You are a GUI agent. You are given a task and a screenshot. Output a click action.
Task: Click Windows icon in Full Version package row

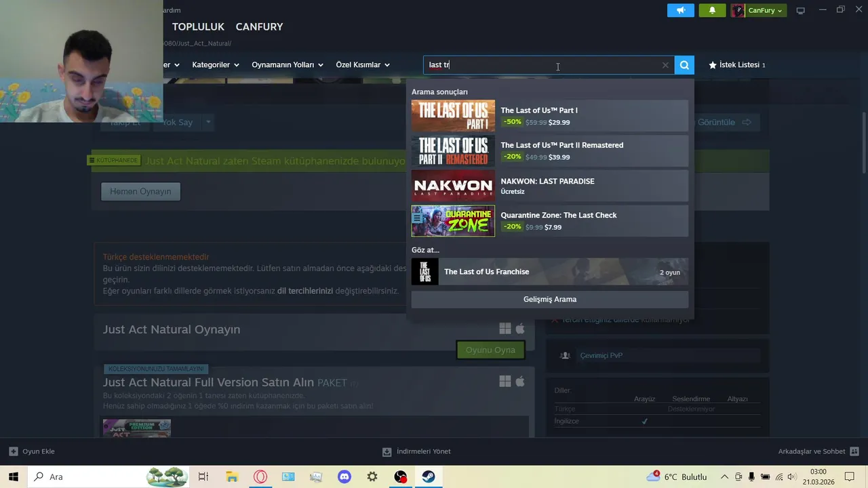[x=505, y=382]
